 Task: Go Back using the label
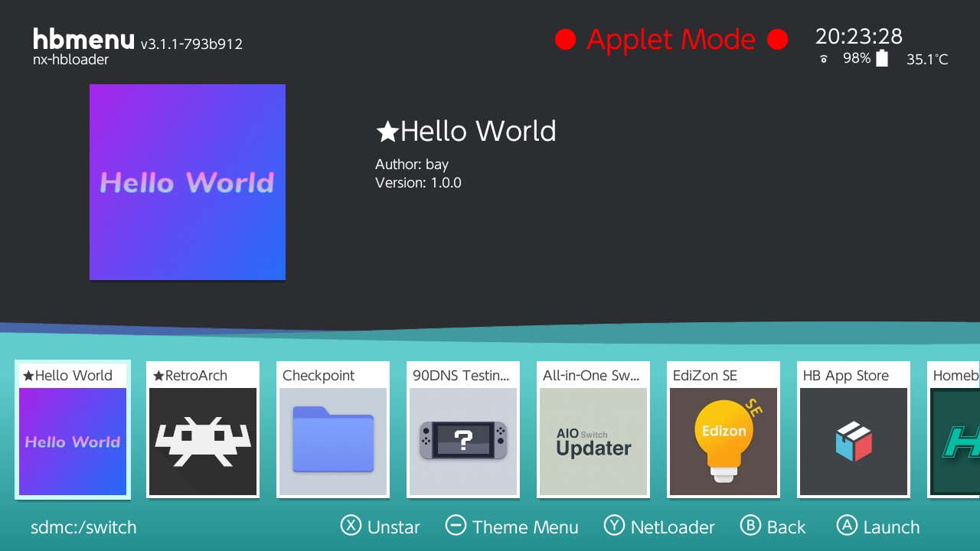pos(786,527)
